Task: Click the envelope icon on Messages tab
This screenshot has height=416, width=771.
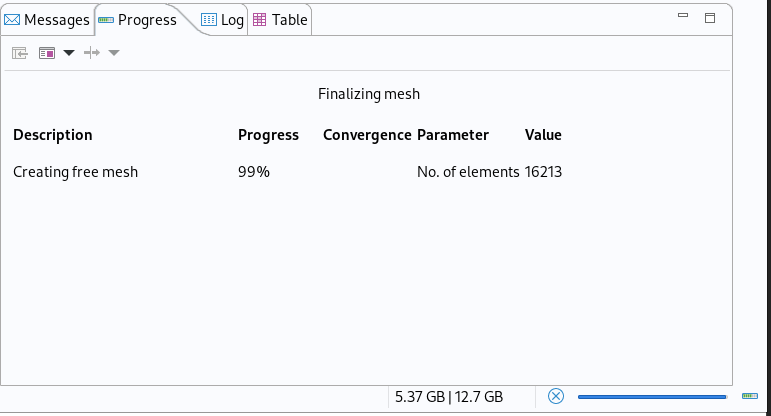Action: coord(13,20)
